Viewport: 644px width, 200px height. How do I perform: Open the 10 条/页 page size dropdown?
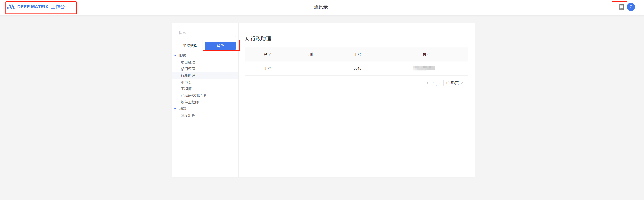click(455, 83)
